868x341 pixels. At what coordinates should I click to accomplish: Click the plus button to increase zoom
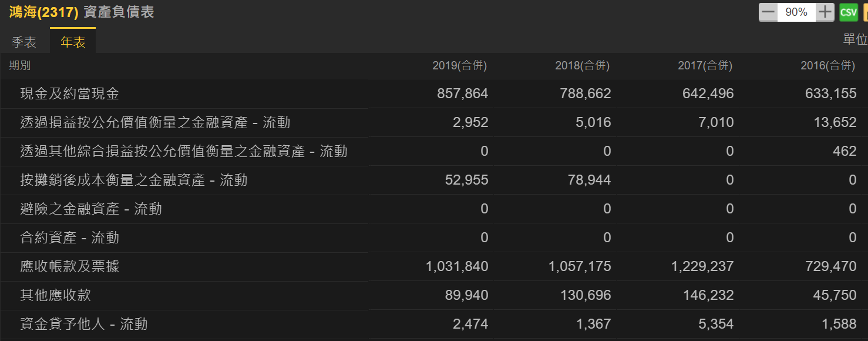click(825, 12)
